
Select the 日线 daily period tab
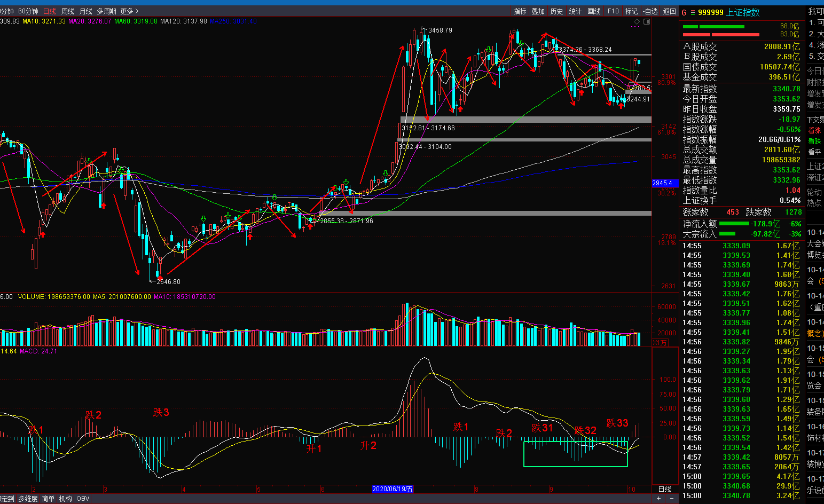pyautogui.click(x=50, y=11)
